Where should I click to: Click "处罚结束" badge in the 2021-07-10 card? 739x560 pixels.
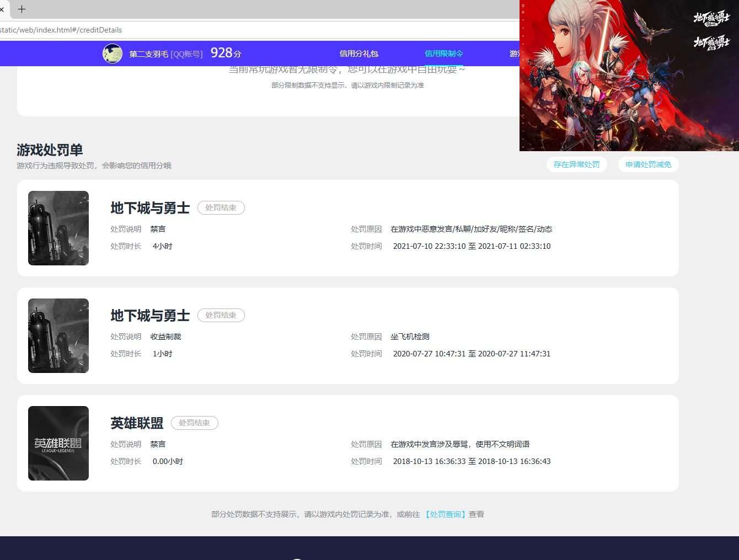tap(221, 208)
